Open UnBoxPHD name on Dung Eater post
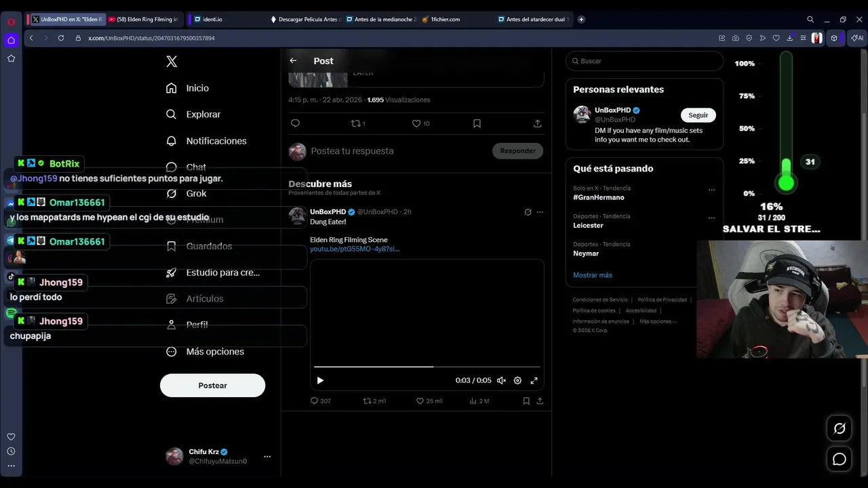 point(328,211)
